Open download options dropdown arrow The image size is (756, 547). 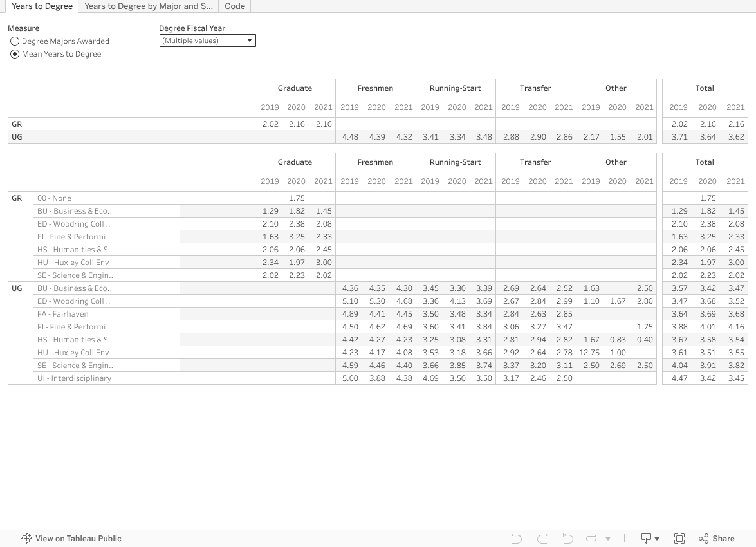(657, 539)
